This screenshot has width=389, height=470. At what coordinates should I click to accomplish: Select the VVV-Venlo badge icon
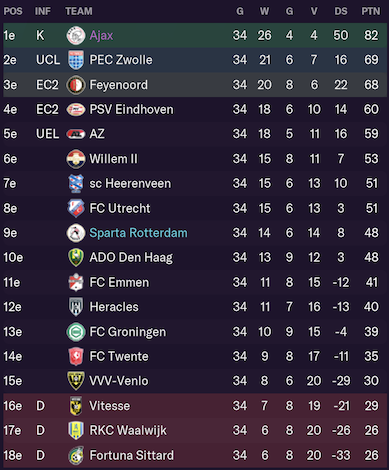(x=76, y=381)
